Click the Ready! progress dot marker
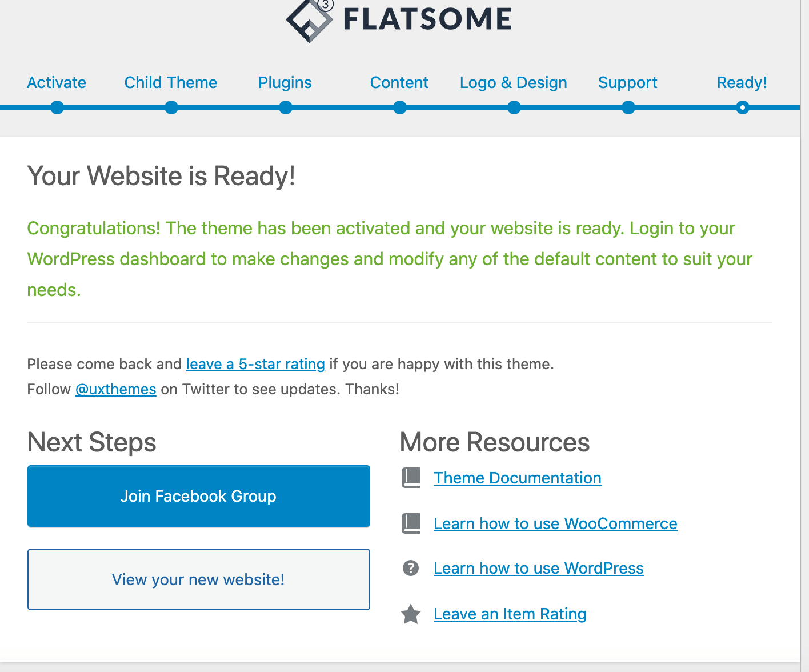 [x=742, y=107]
